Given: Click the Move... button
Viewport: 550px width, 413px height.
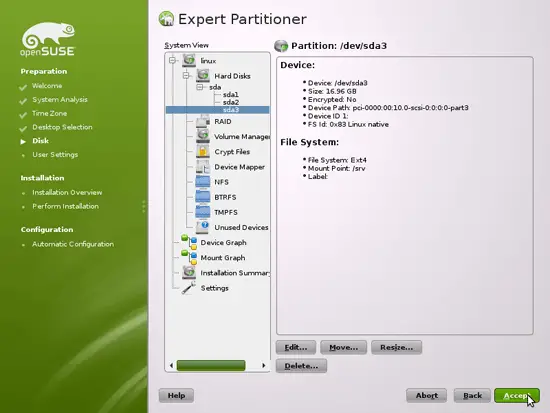Looking at the screenshot, I should click(343, 347).
